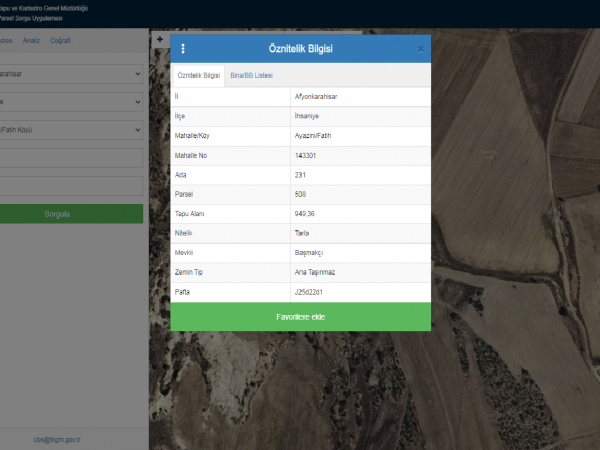Select the Nitelik value Tarla
Screen dimensions: 600x450
coord(360,233)
